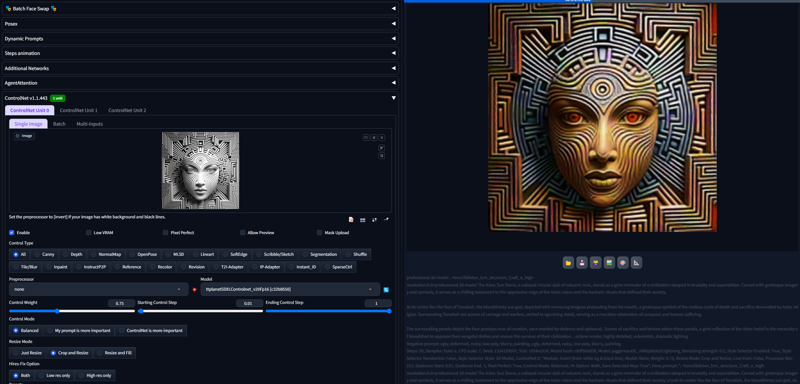Select the OpenPose control type
This screenshot has width=800, height=384.
click(144, 254)
